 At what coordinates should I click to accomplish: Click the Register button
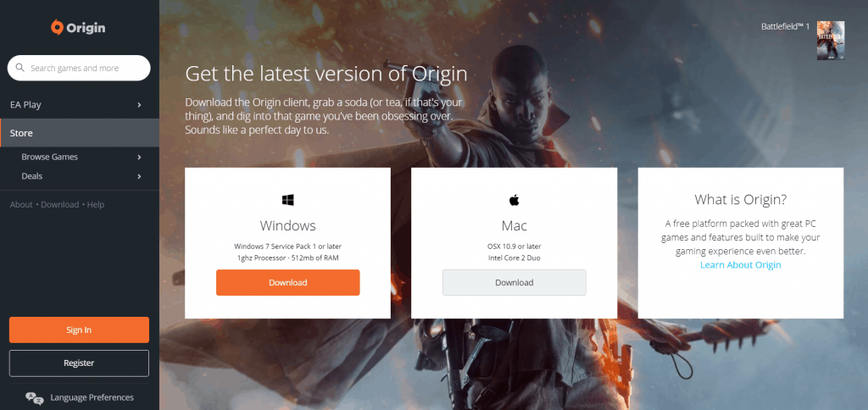point(79,363)
